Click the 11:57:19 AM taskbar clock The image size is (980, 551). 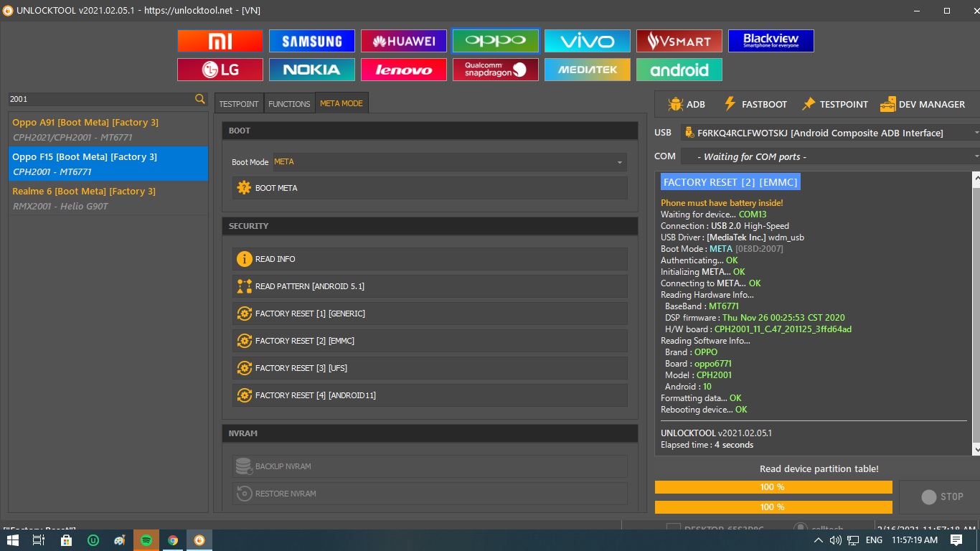916,540
